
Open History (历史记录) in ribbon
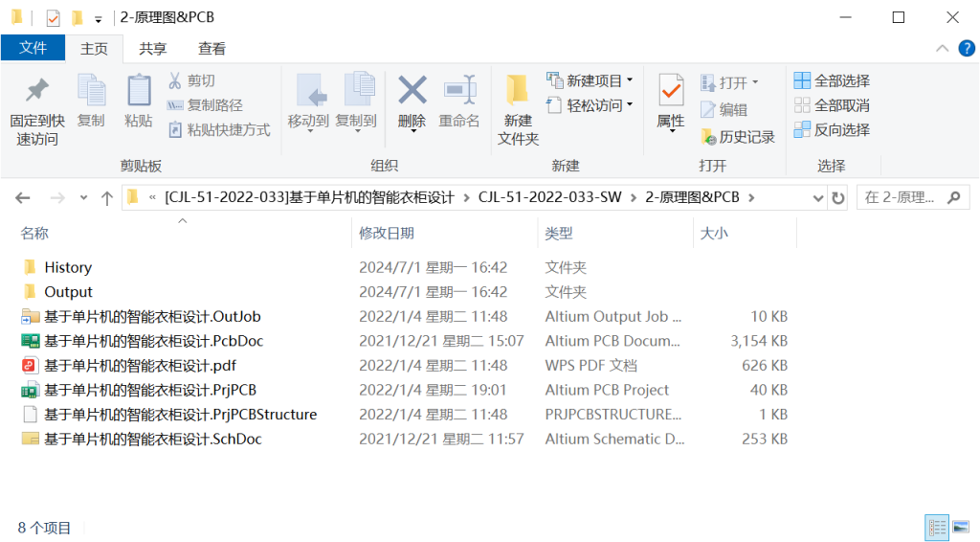point(738,137)
